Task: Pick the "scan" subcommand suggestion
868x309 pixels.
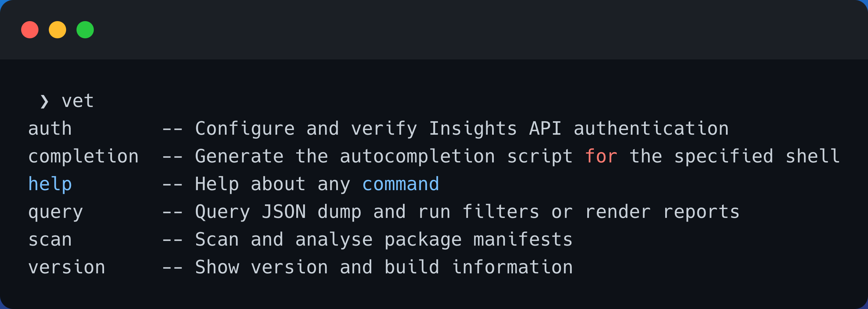Action: (50, 240)
